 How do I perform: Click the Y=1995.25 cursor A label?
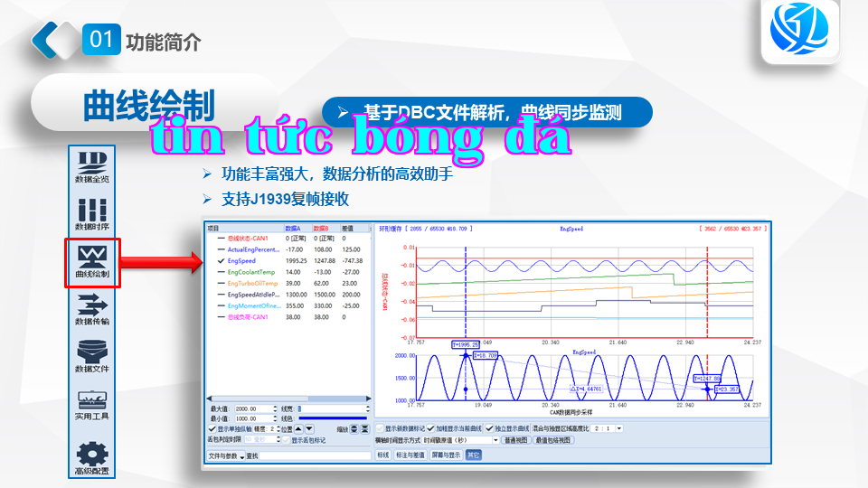click(466, 344)
